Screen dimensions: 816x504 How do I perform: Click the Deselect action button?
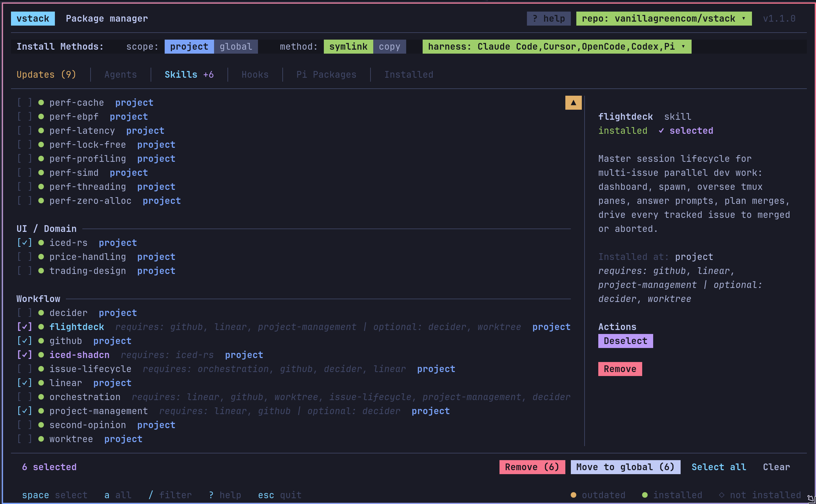click(x=625, y=341)
